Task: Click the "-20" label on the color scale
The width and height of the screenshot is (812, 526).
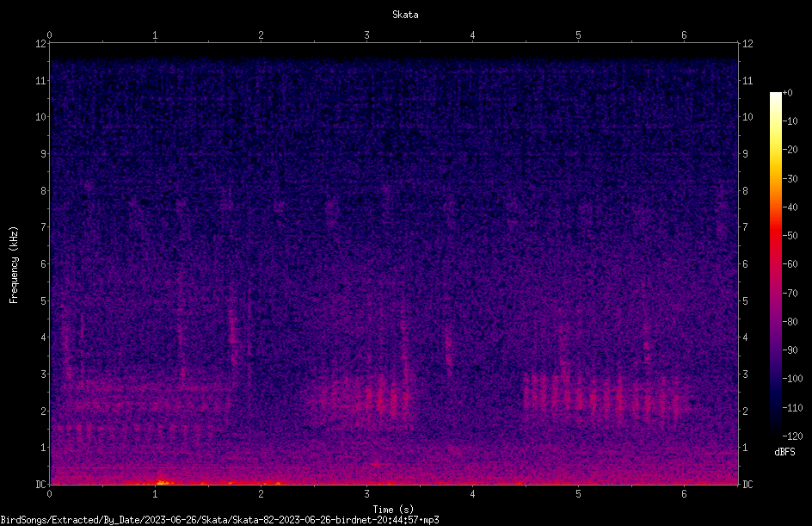Action: [x=790, y=150]
